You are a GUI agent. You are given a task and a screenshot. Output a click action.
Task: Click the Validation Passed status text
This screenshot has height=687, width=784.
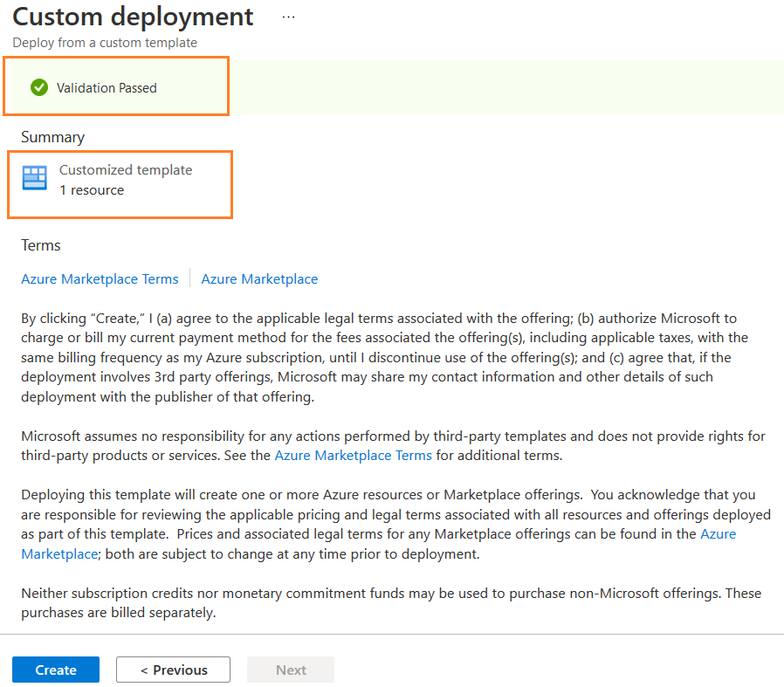point(107,87)
